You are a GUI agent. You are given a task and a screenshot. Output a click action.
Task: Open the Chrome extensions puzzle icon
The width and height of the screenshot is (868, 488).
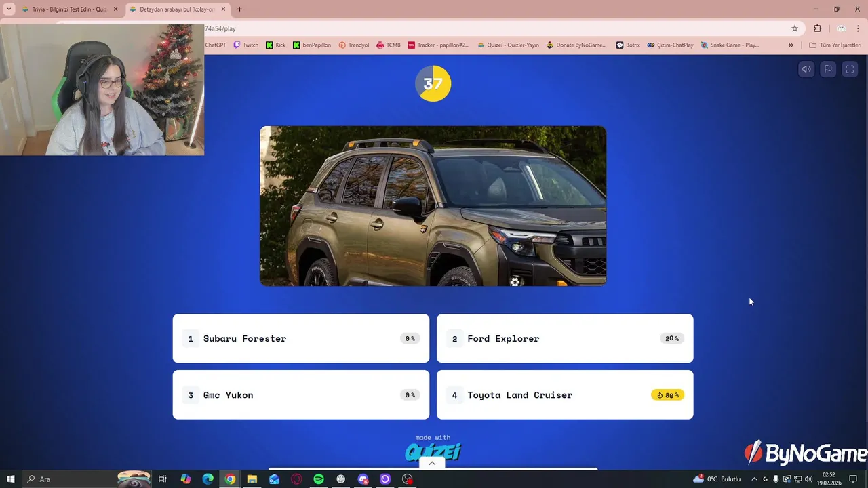coord(817,28)
